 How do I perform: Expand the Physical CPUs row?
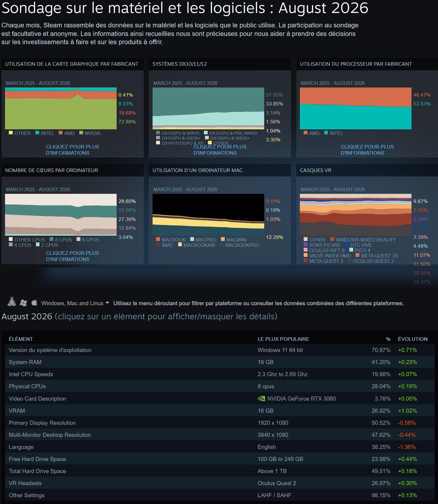[220, 386]
